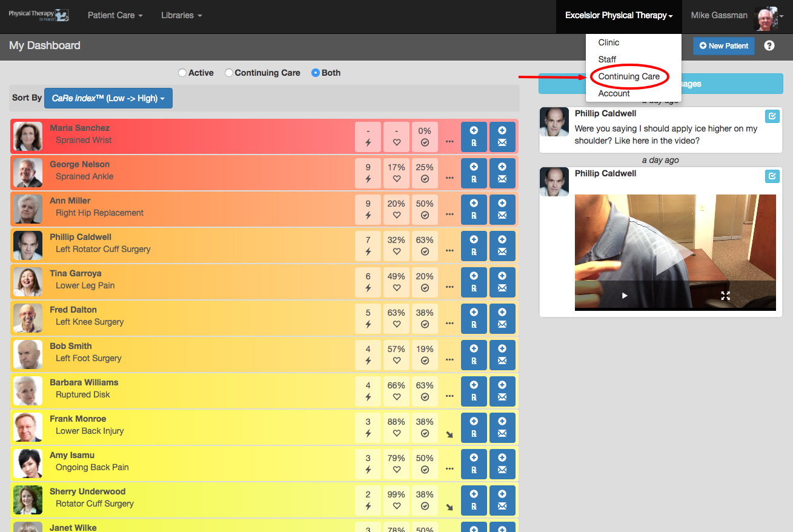The height and width of the screenshot is (532, 793).
Task: Open the Patient Care menu
Action: 115,15
